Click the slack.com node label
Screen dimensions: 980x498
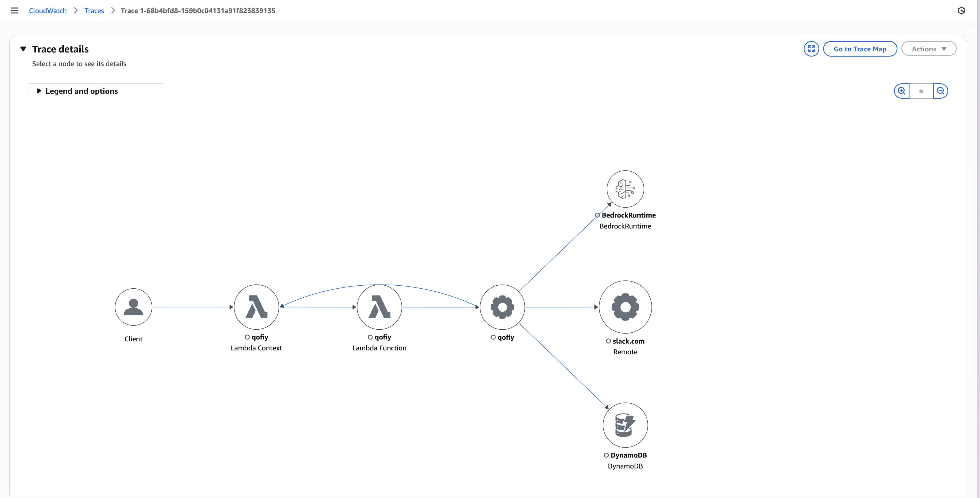[x=629, y=341]
